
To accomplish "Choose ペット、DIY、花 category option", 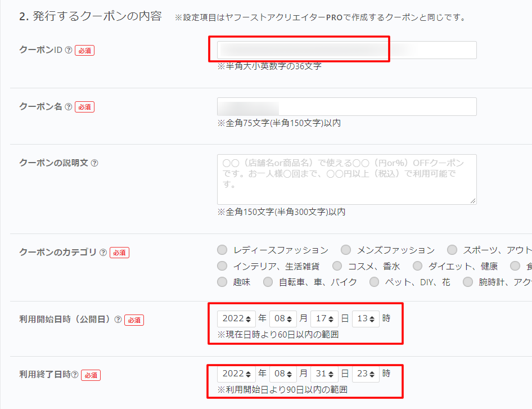I will (x=374, y=282).
